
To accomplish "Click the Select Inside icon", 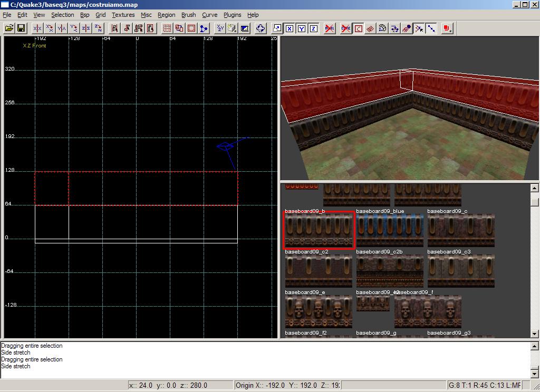I will (151, 28).
